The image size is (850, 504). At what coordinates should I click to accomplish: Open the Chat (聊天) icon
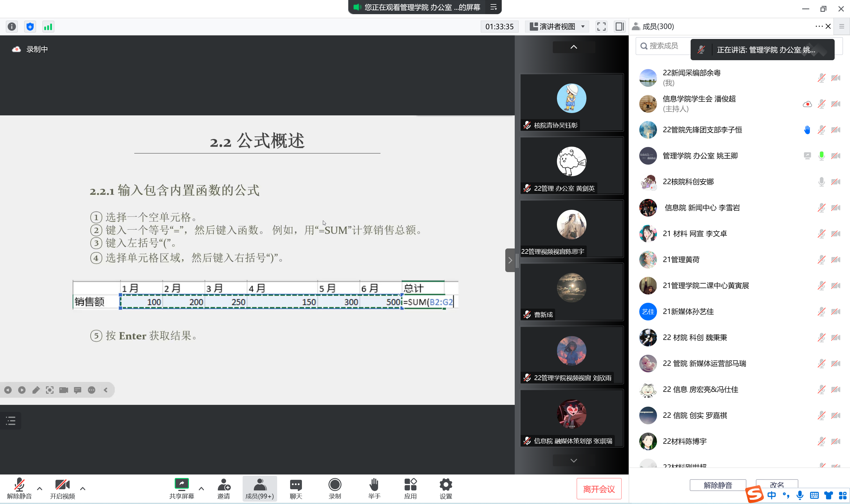click(296, 488)
